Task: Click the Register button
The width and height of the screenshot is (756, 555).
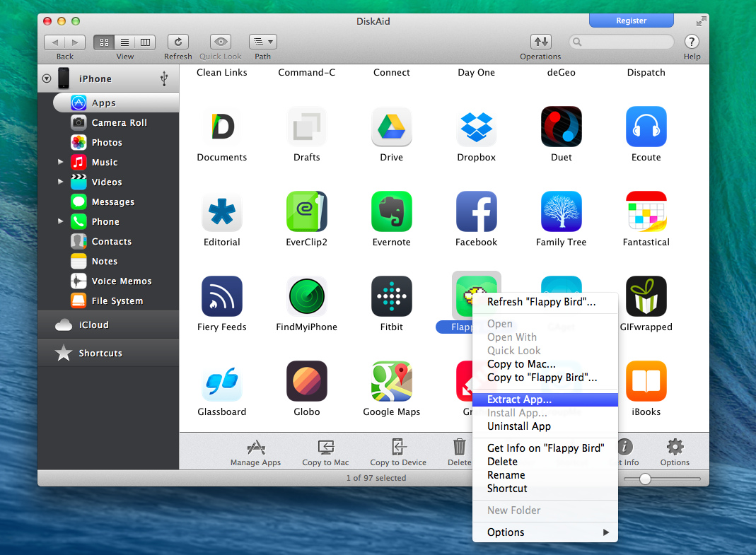Action: (x=631, y=21)
